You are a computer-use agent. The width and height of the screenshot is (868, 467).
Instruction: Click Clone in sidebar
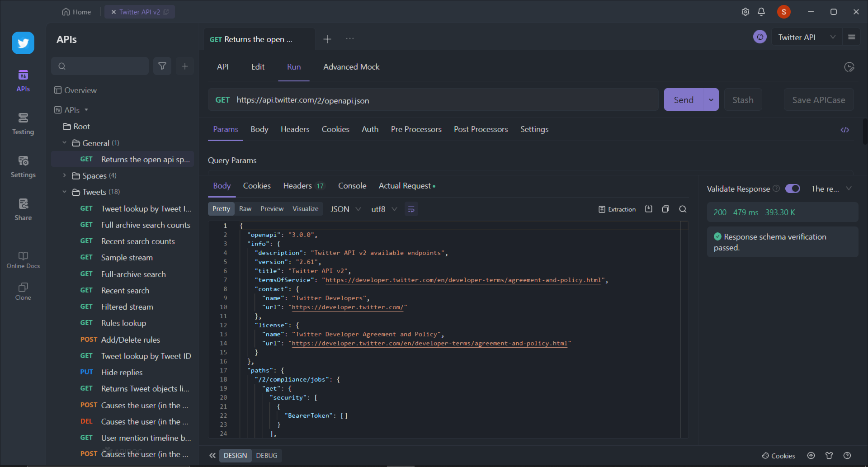[x=23, y=292]
